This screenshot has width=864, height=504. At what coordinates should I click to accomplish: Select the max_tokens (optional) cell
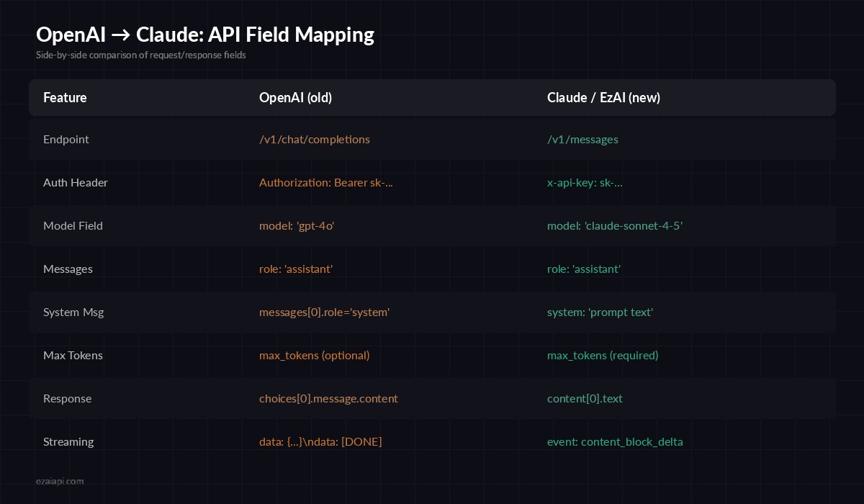315,355
